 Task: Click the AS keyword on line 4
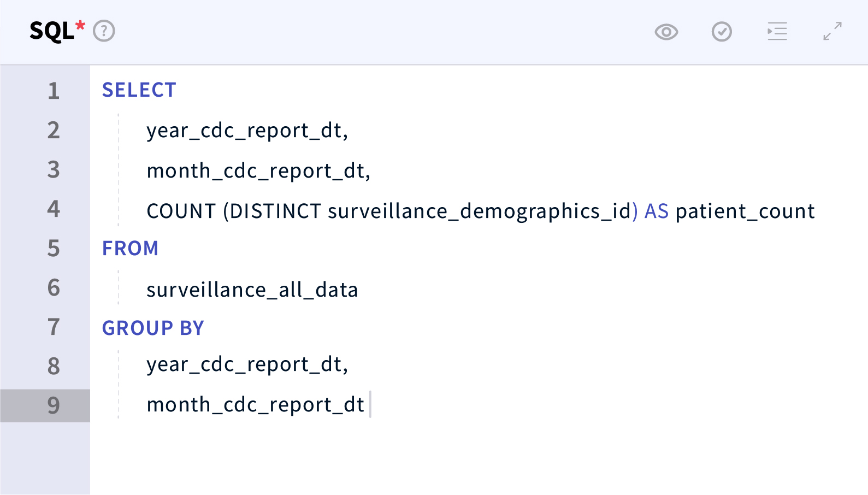pyautogui.click(x=656, y=211)
